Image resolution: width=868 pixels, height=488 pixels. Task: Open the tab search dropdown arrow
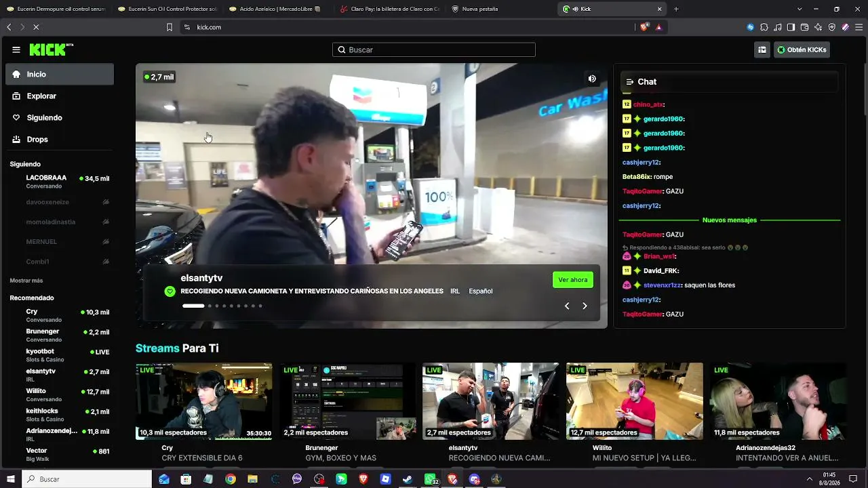tap(800, 9)
